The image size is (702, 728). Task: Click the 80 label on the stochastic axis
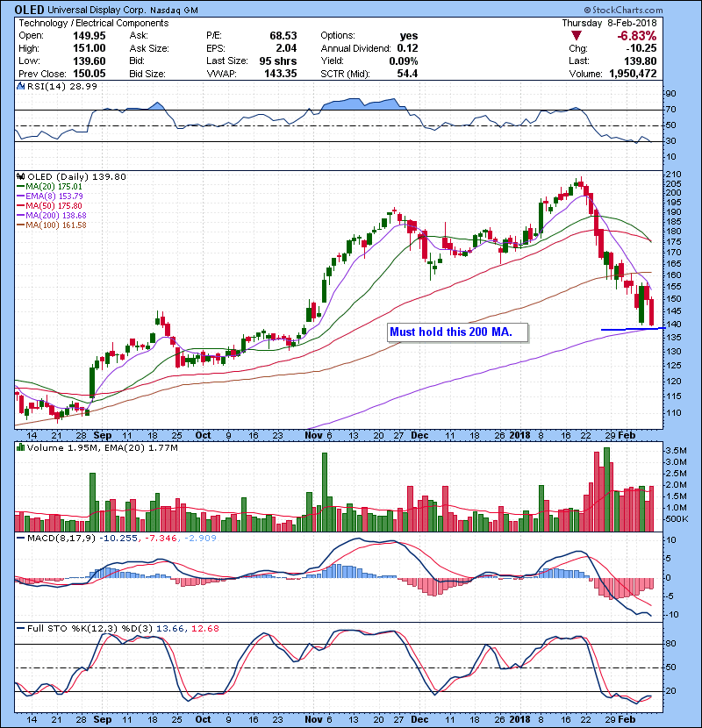tap(671, 644)
